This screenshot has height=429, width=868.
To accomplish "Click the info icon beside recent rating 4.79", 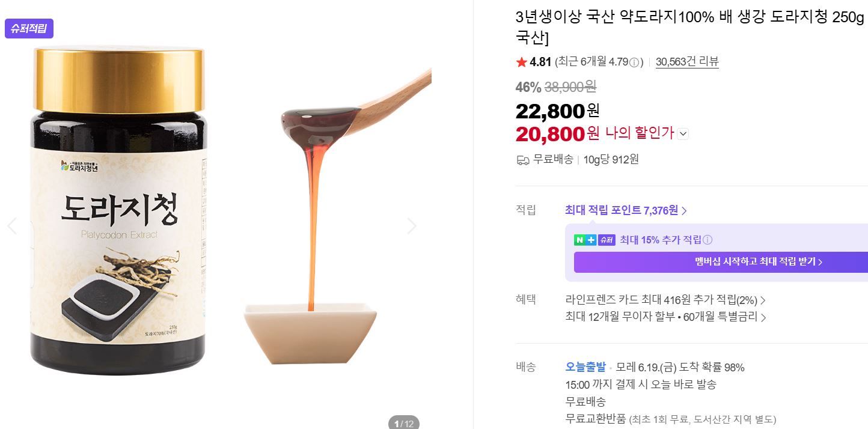I will (x=634, y=62).
